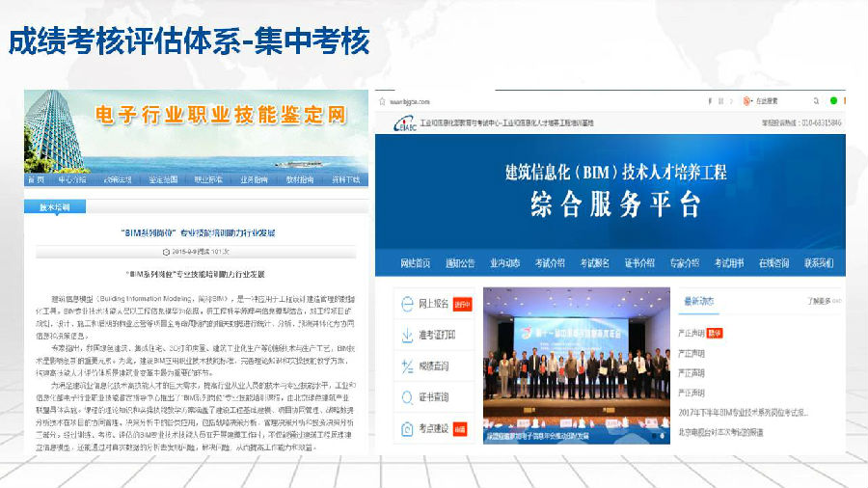Click the CEIAEC logo in site header
868x488 pixels.
(405, 123)
